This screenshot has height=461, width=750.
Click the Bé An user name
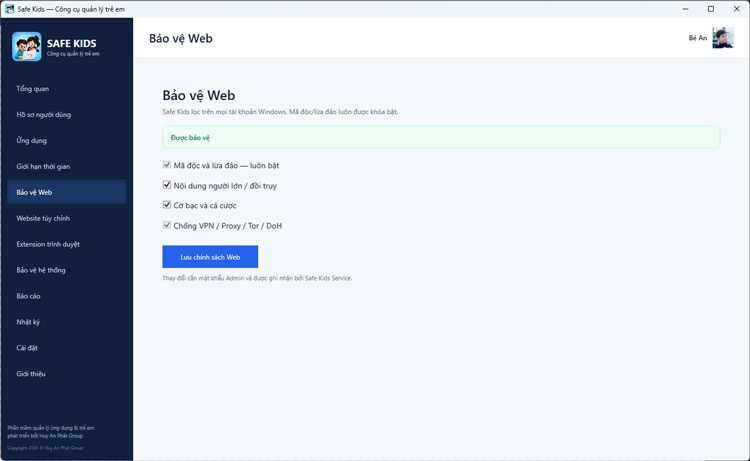(697, 38)
